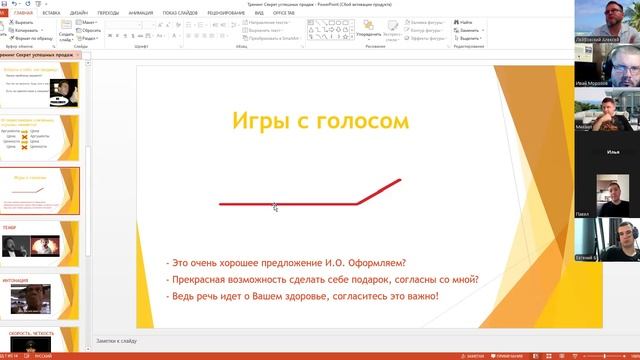
Task: Click the increase indent icon
Action: pos(223,25)
